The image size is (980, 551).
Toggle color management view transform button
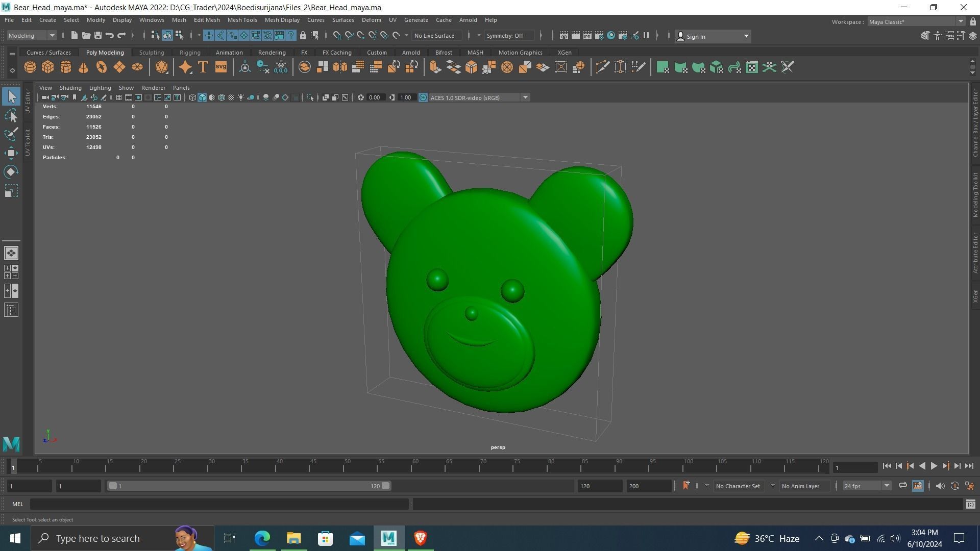tap(423, 97)
